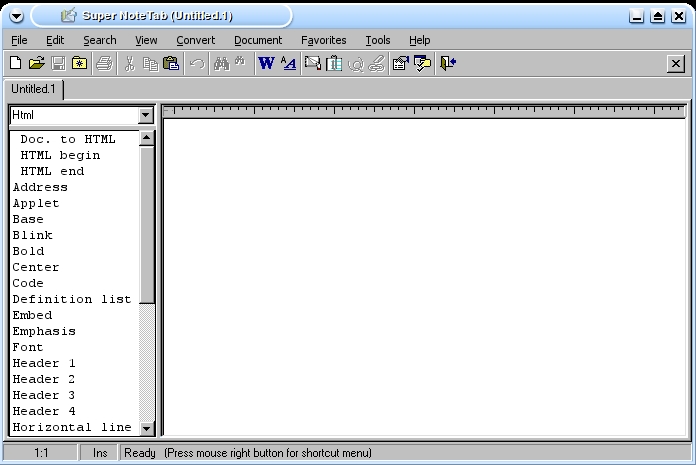Screen dimensions: 696x465
Task: Select 'HTML begin' clip
Action: 60,155
